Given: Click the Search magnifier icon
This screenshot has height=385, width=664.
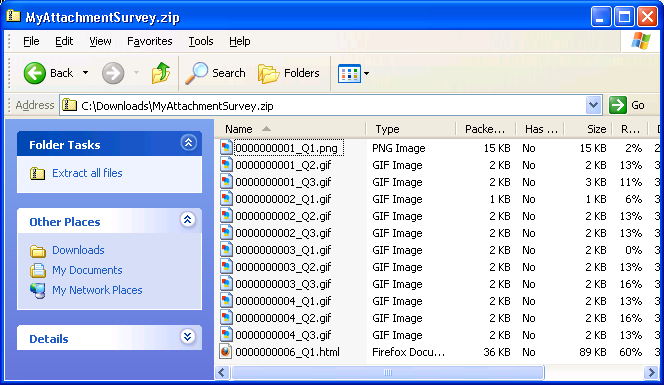Looking at the screenshot, I should tap(197, 73).
